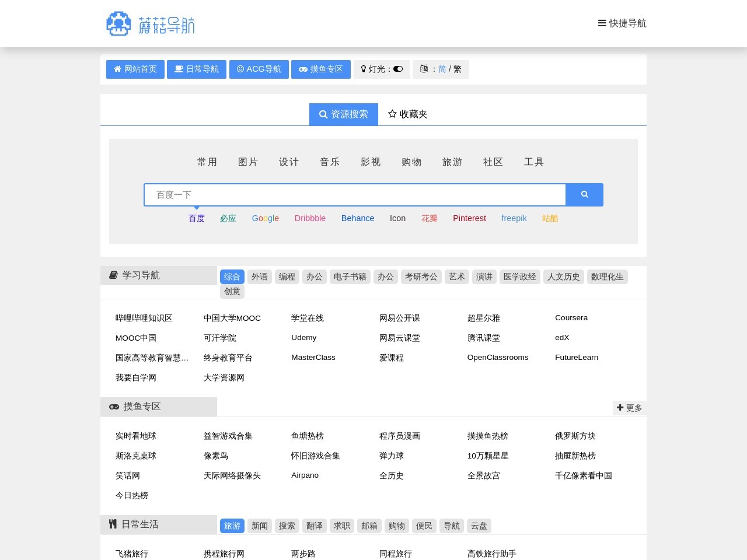Open Airpano link

click(x=305, y=475)
